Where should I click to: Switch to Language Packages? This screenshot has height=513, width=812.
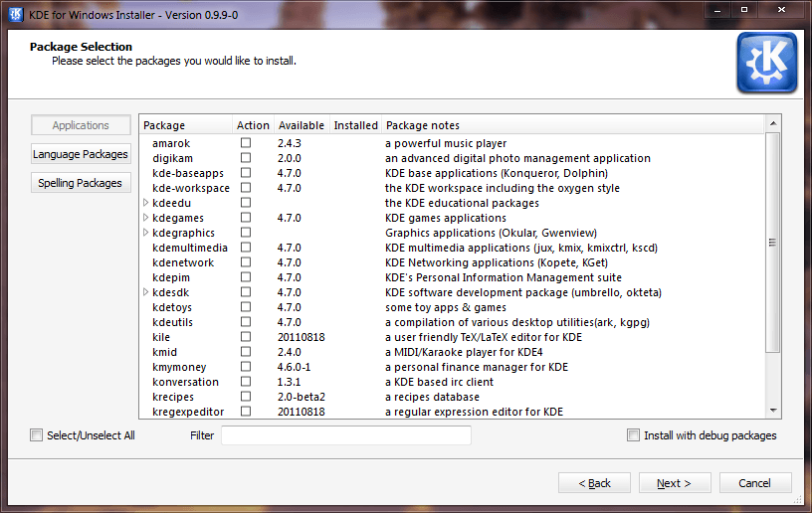81,154
